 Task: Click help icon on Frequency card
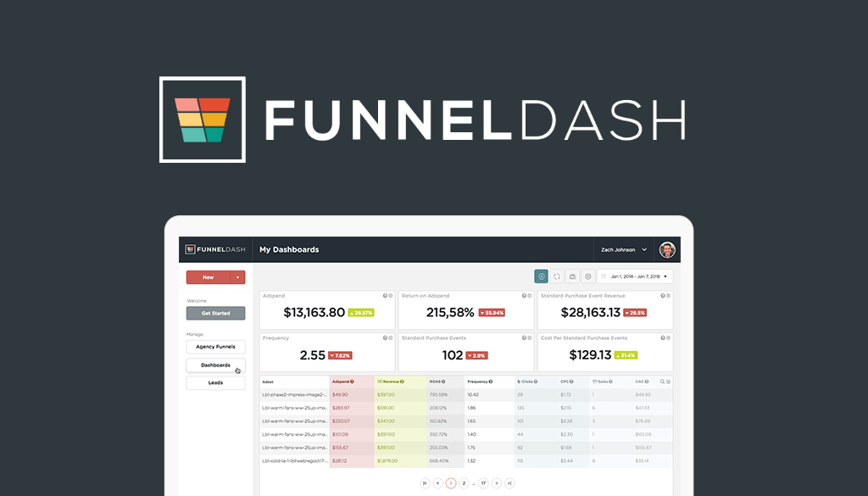[385, 337]
